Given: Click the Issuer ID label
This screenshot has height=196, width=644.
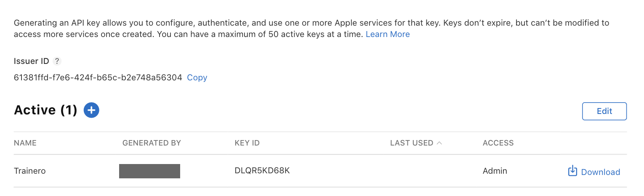Looking at the screenshot, I should click(x=32, y=61).
